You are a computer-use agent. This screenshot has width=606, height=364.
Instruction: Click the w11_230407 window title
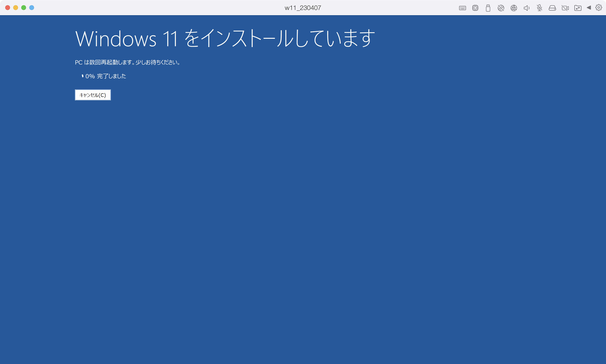(x=303, y=8)
